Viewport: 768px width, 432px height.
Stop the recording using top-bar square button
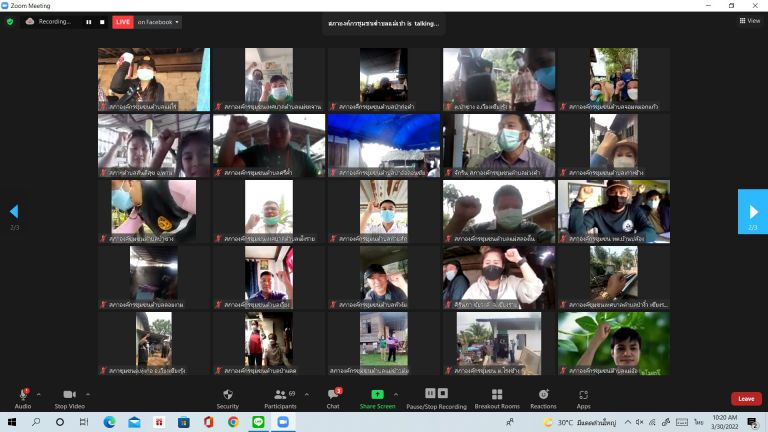[102, 22]
